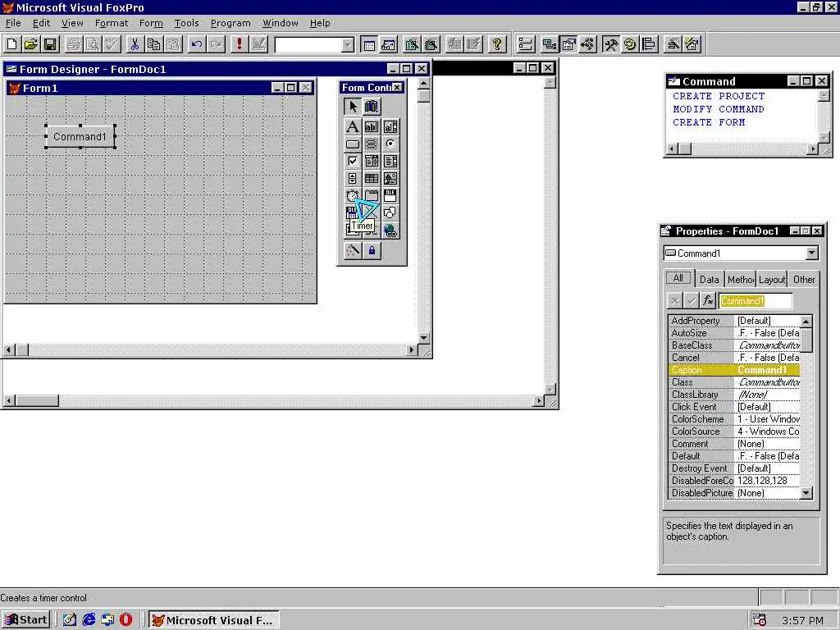Switch to the Layout tab in Properties

coord(771,279)
